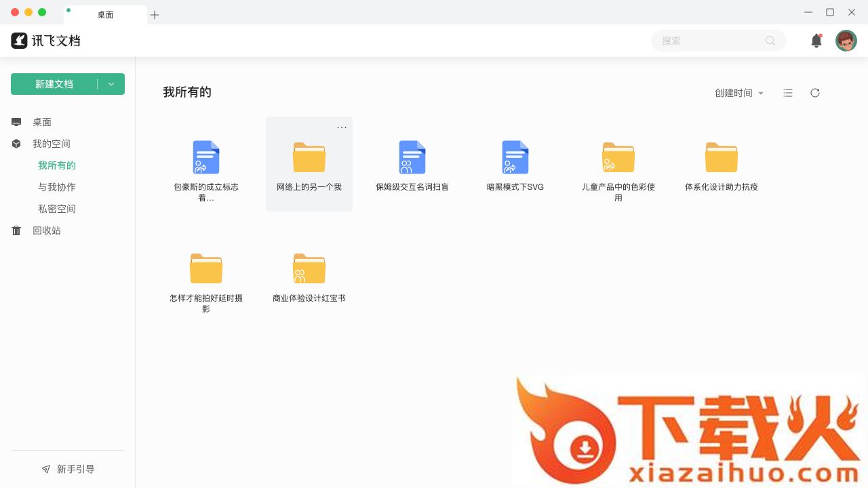This screenshot has width=868, height=488.
Task: Click the green macOS zoom button
Action: [42, 12]
